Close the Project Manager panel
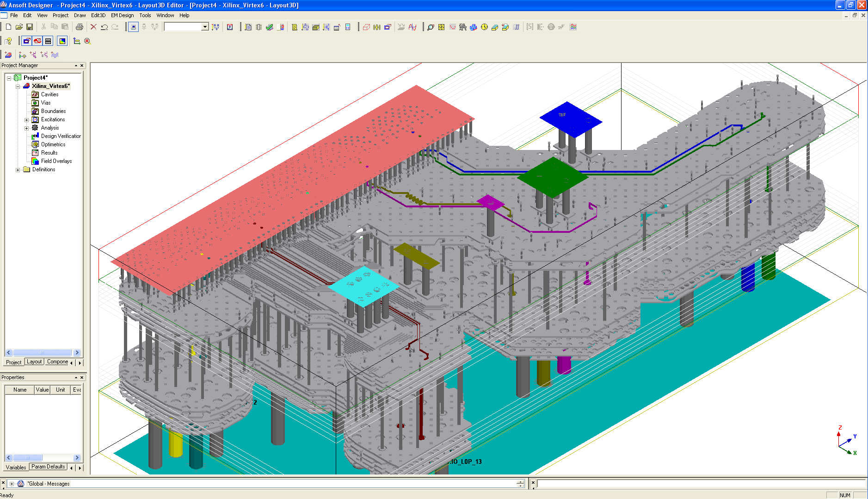The image size is (868, 499). 82,66
